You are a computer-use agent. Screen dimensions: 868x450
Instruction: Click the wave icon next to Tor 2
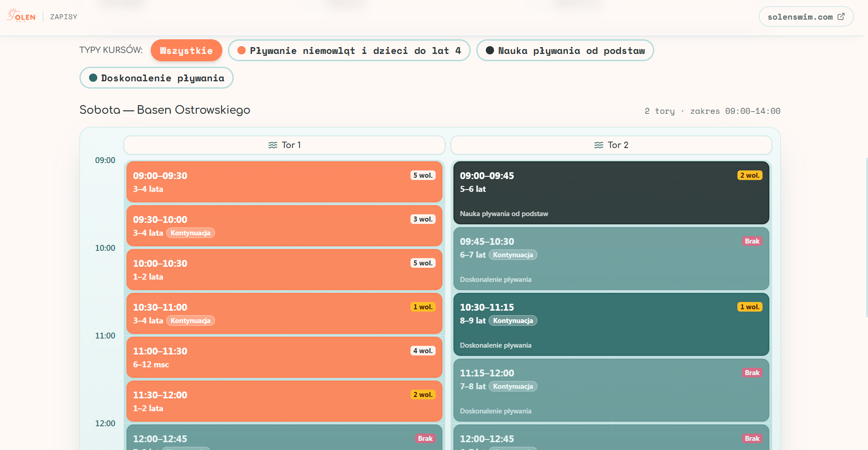pos(599,145)
